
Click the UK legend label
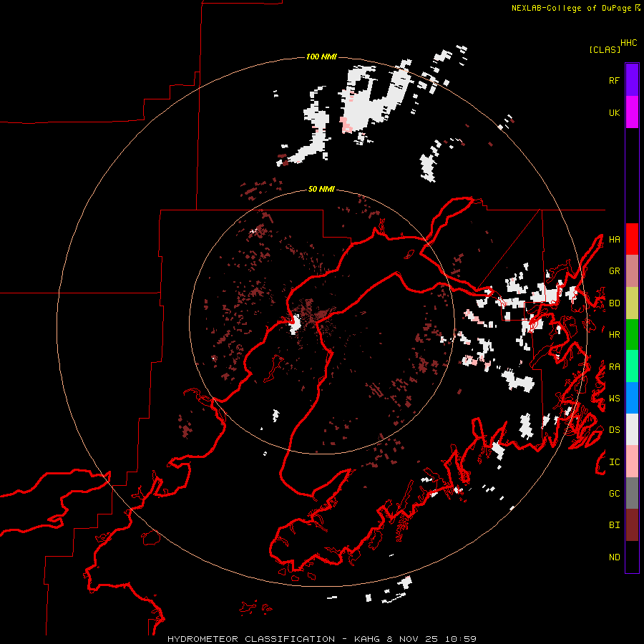tap(614, 112)
